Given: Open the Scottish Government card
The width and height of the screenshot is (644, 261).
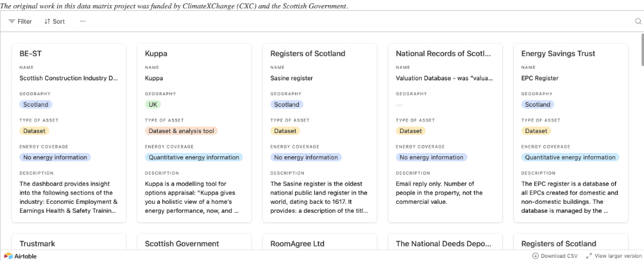Looking at the screenshot, I should point(182,244).
